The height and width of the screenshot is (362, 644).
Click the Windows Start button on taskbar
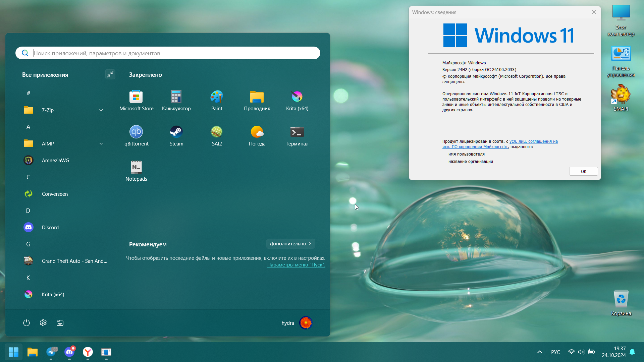(x=14, y=352)
